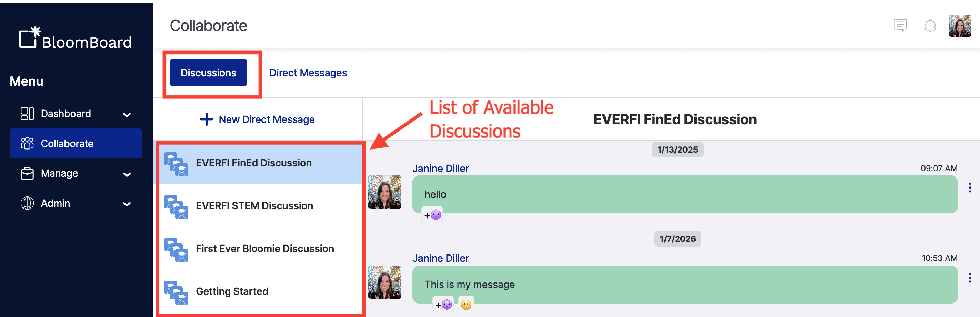Switch to the Direct Messages tab
The height and width of the screenshot is (317, 980).
coord(308,73)
